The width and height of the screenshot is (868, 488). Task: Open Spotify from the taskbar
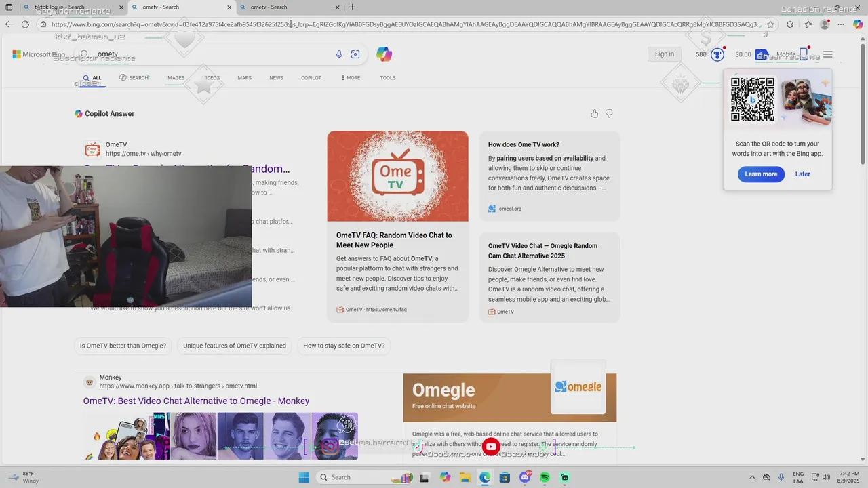(x=545, y=477)
